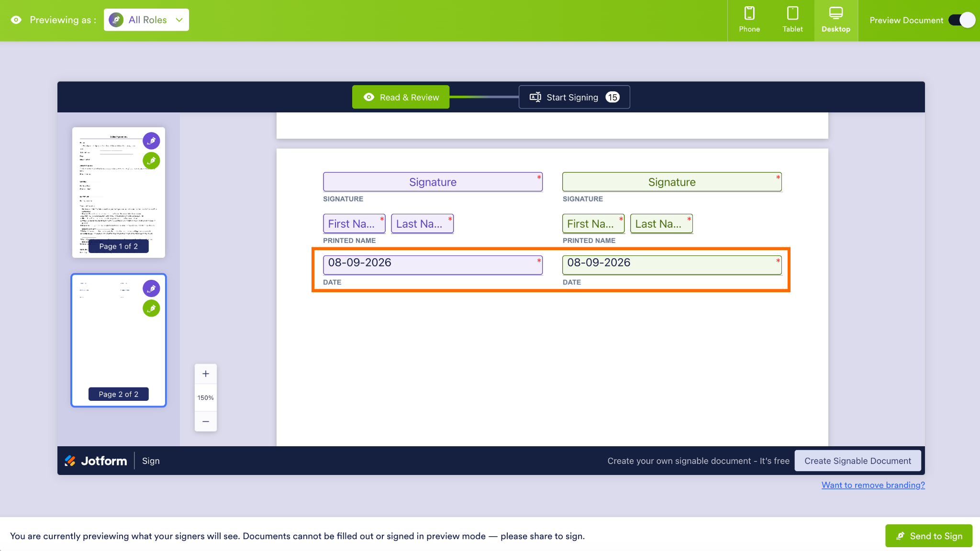Click the purple Signature field
980x551 pixels.
(x=433, y=182)
